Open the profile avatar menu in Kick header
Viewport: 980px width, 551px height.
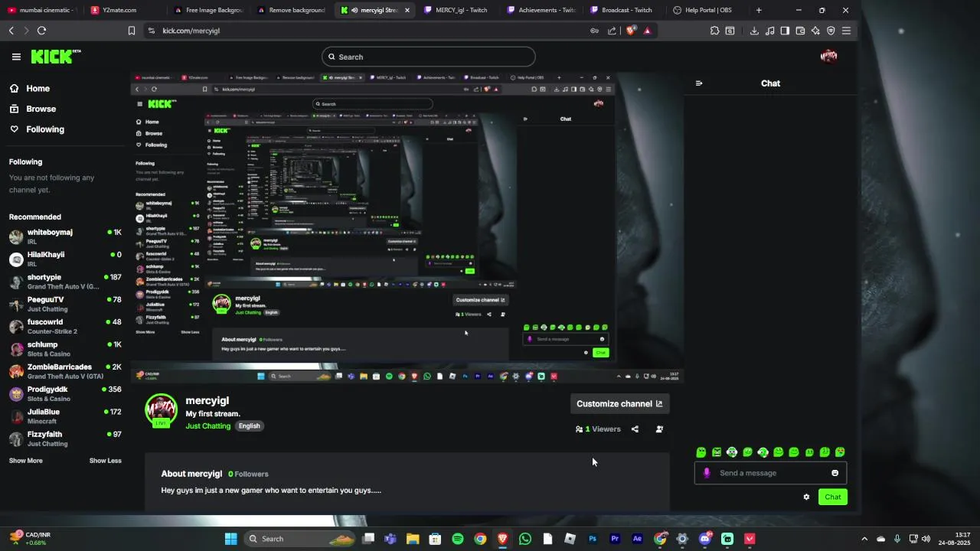[828, 56]
